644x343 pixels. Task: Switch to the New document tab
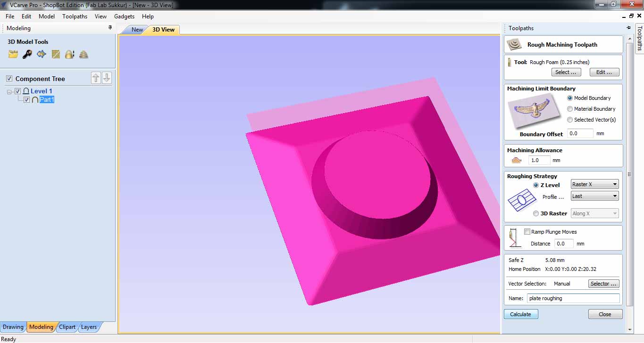[x=137, y=30]
